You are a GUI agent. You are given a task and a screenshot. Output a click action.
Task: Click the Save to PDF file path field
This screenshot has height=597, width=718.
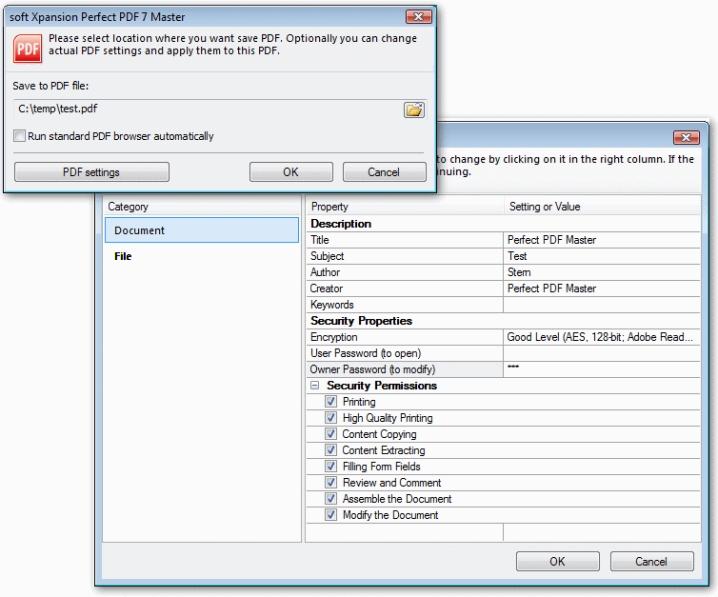point(205,110)
